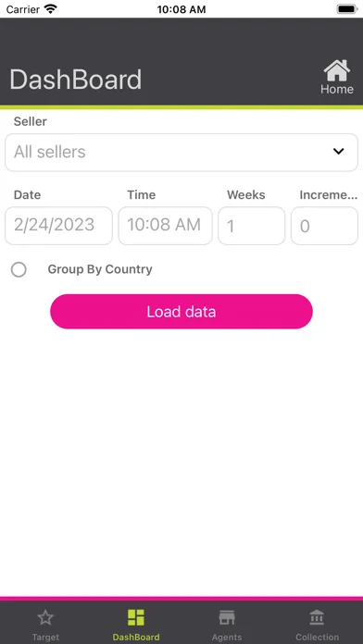363x644 pixels.
Task: Open the Seller combo box
Action: tap(181, 153)
